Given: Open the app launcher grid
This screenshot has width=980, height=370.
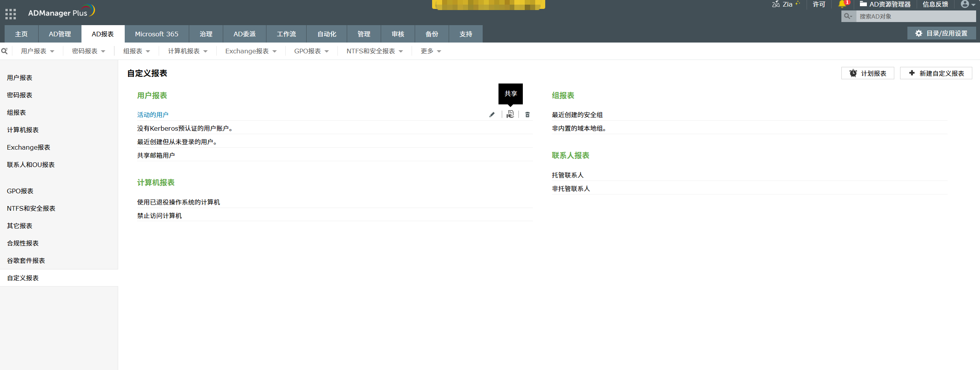Looking at the screenshot, I should [x=10, y=14].
